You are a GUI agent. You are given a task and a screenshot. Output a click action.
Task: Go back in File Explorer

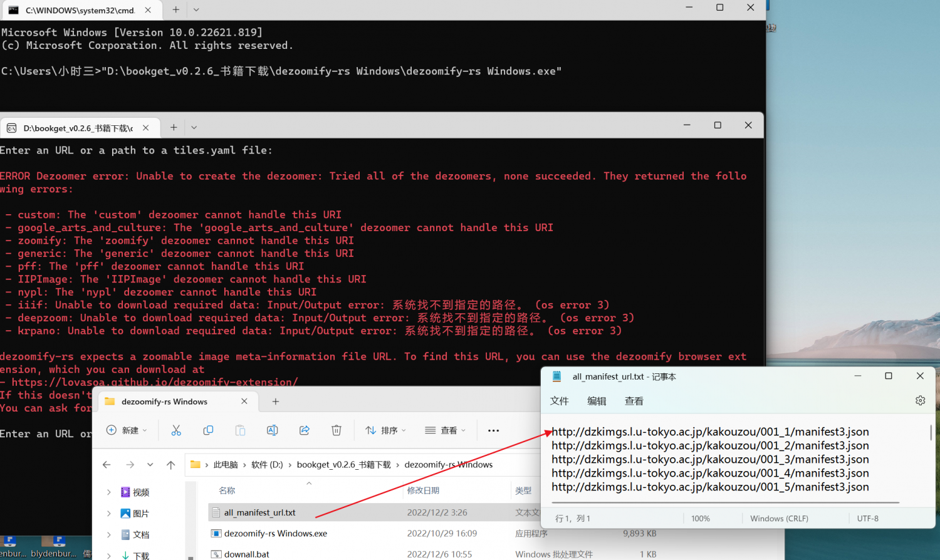107,465
